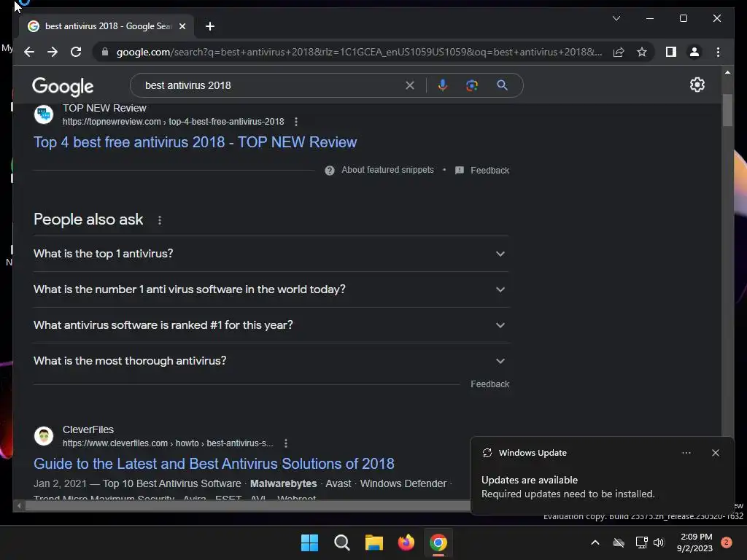Launch Firefox from the taskbar
Screen dimensions: 747x560
coord(406,542)
